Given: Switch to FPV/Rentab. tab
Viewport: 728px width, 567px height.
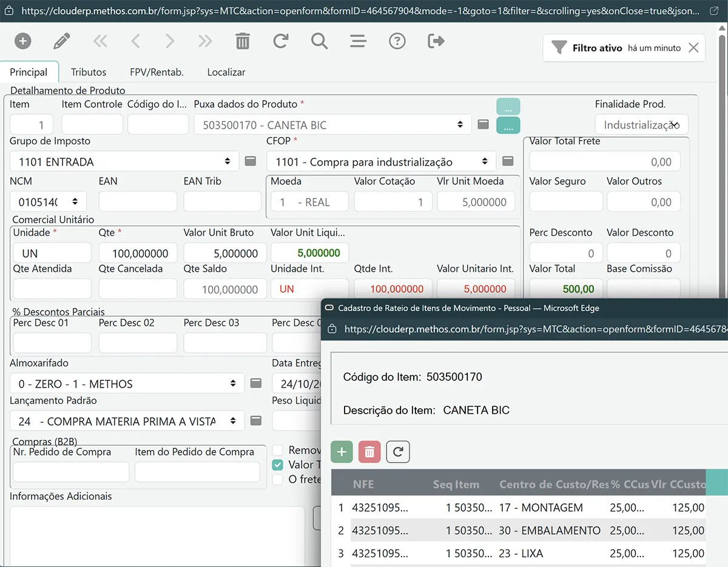Looking at the screenshot, I should (157, 72).
